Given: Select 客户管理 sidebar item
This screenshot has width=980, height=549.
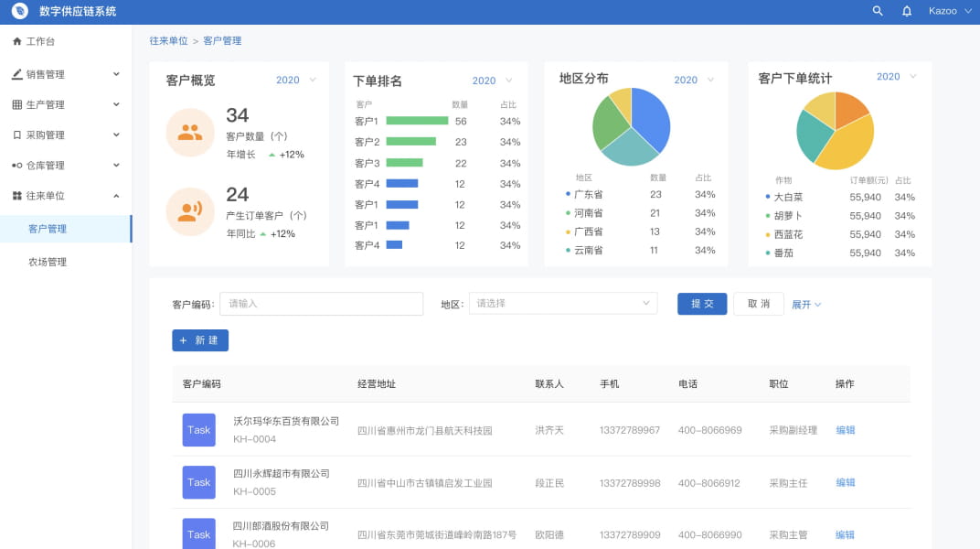Looking at the screenshot, I should coord(66,229).
